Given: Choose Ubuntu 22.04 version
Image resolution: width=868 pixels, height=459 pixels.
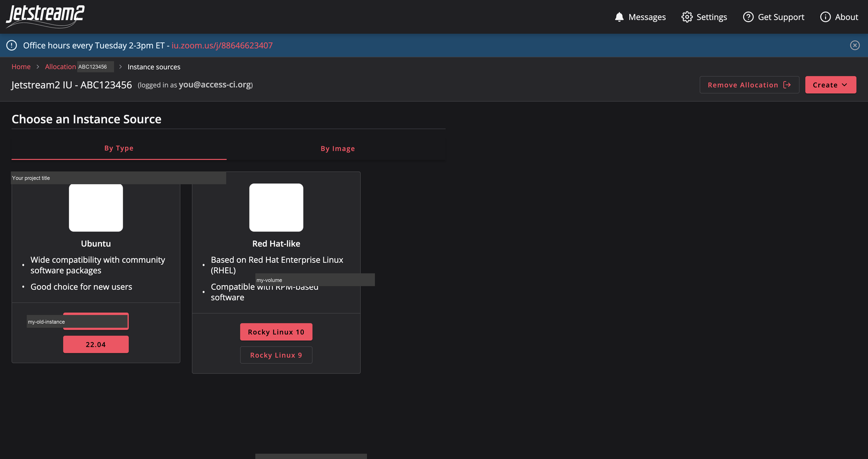Looking at the screenshot, I should (x=96, y=344).
